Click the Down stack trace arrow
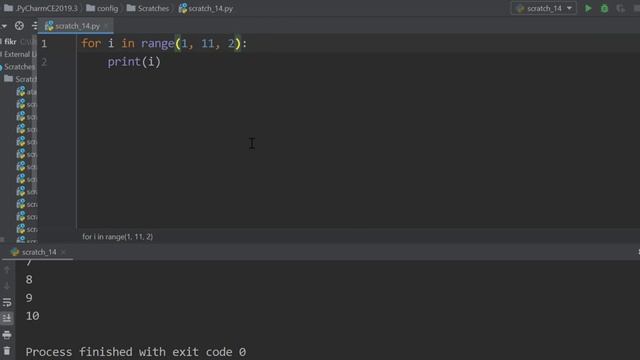640x360 pixels. (x=7, y=286)
